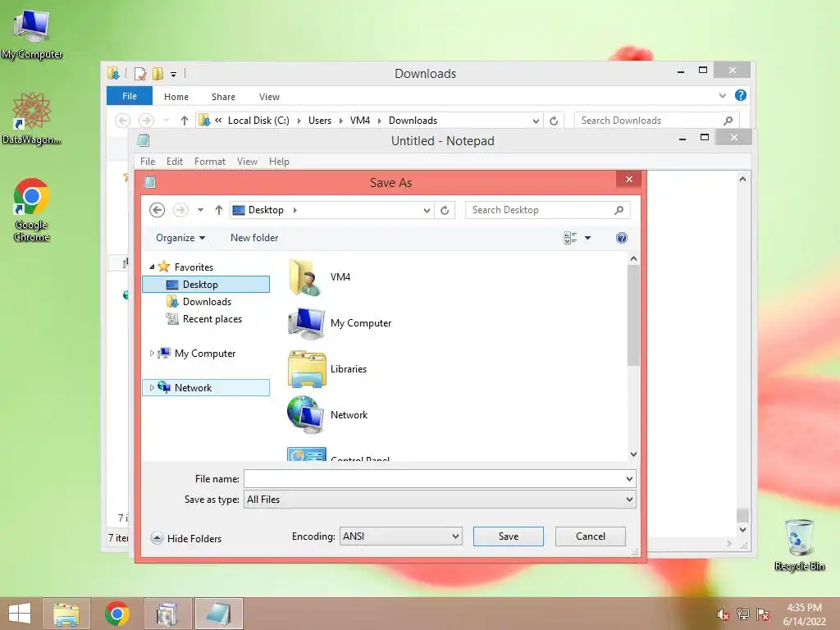
Task: Select Recent places under Favorites
Action: (206, 319)
